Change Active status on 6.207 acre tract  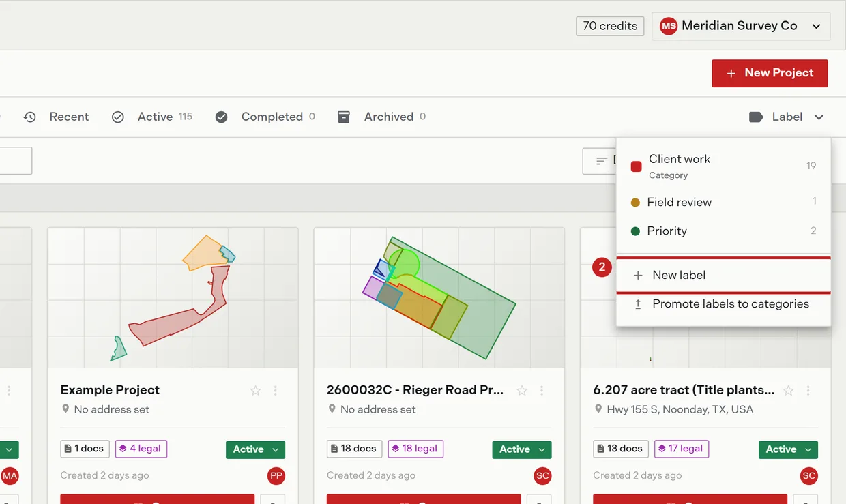(788, 449)
